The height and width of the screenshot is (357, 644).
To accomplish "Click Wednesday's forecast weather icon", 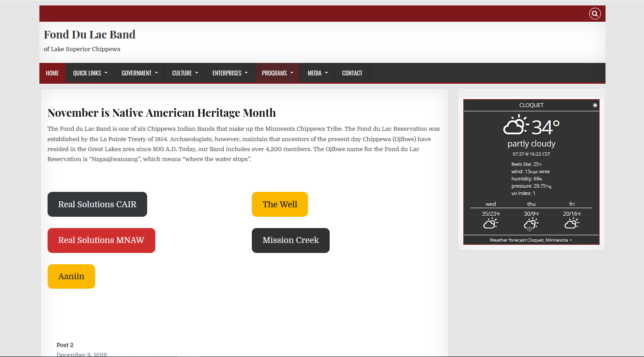I will (x=490, y=224).
